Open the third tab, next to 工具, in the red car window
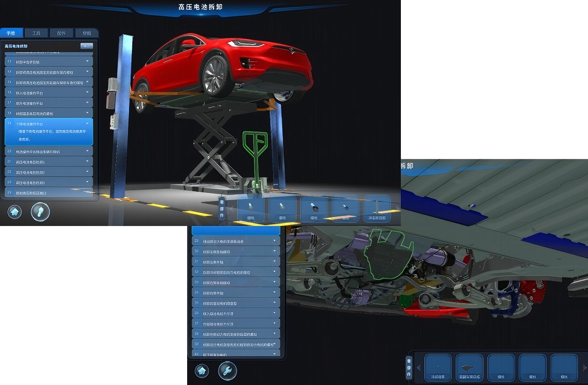This screenshot has height=385, width=588. click(61, 33)
